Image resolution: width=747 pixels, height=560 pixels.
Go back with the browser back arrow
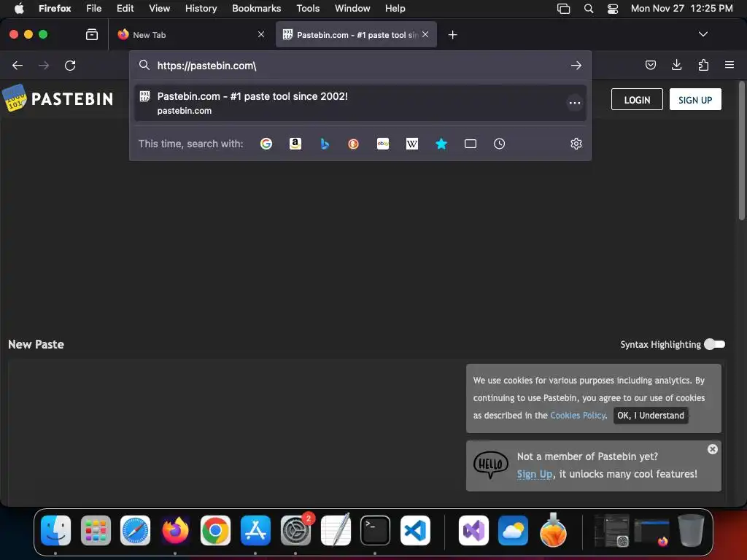18,65
